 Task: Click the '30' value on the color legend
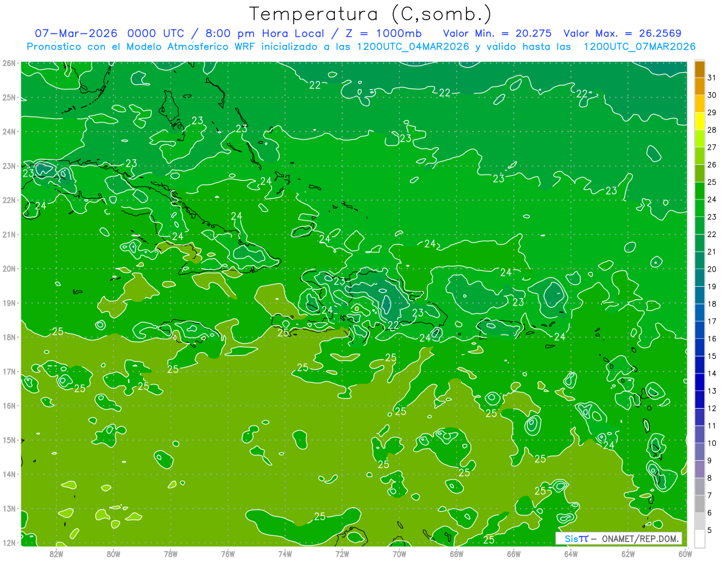[x=712, y=95]
